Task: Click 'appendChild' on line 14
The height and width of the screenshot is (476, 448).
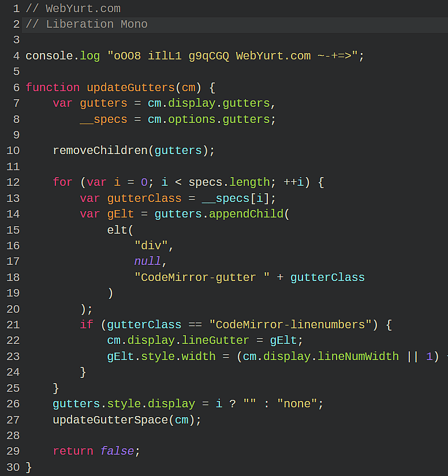Action: pyautogui.click(x=246, y=214)
